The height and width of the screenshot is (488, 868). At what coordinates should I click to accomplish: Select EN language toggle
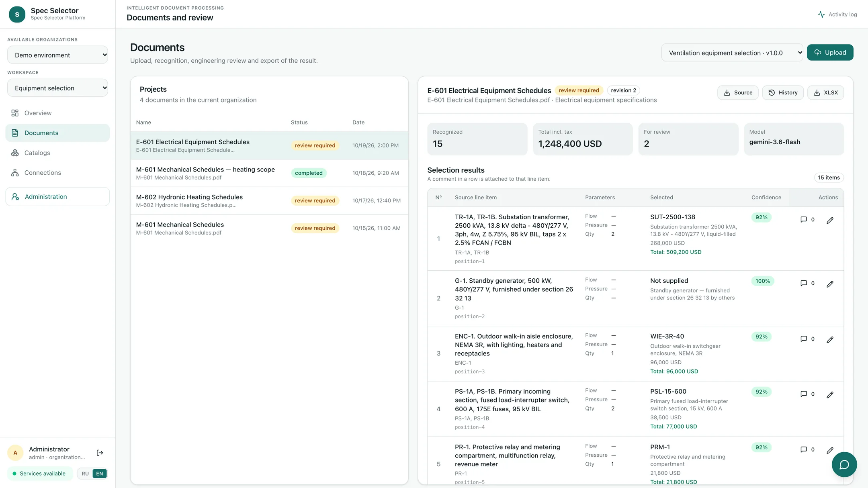pos(100,474)
